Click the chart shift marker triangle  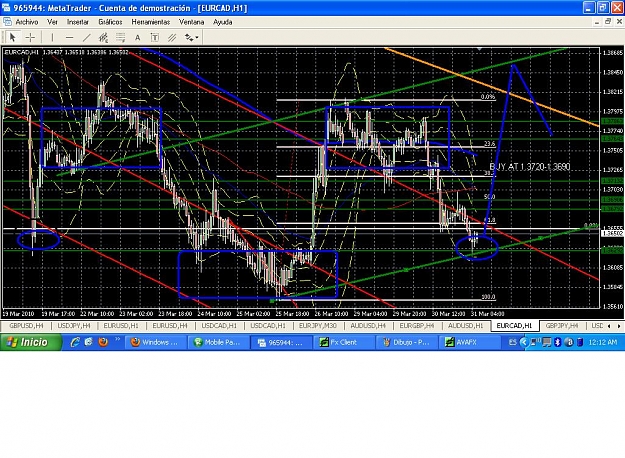(x=480, y=49)
